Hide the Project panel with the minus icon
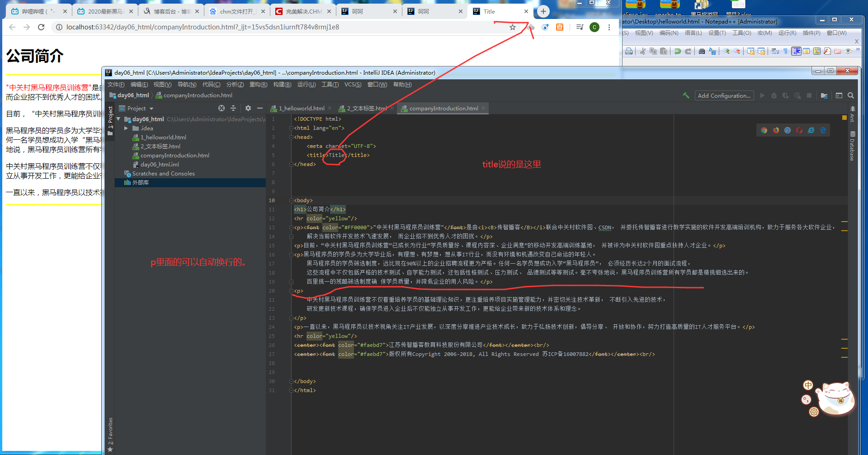Image resolution: width=868 pixels, height=455 pixels. (x=260, y=108)
